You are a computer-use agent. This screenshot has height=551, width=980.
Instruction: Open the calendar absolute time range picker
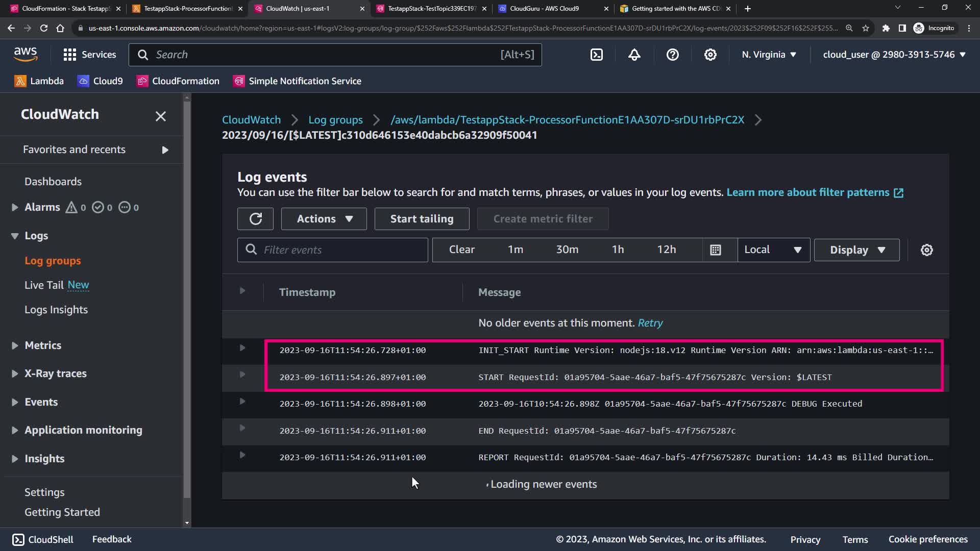point(716,250)
